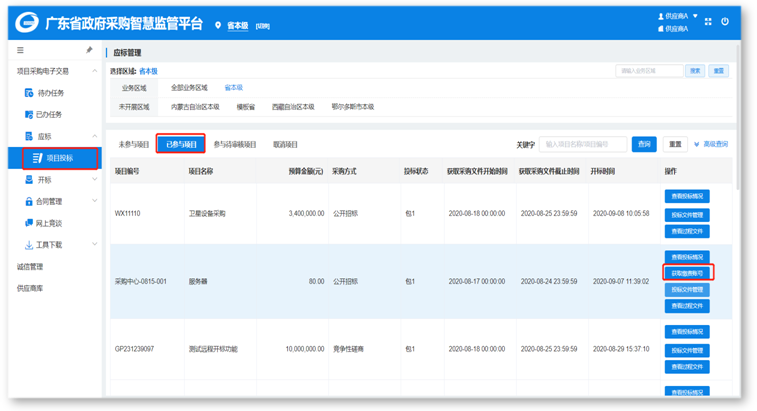Click 获取缴费账号 for the 服务器 project
Screen dimensions: 757x411
pyautogui.click(x=687, y=273)
